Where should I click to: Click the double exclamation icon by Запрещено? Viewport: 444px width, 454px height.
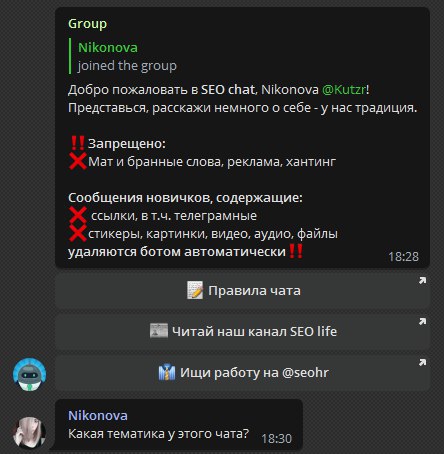pyautogui.click(x=77, y=143)
